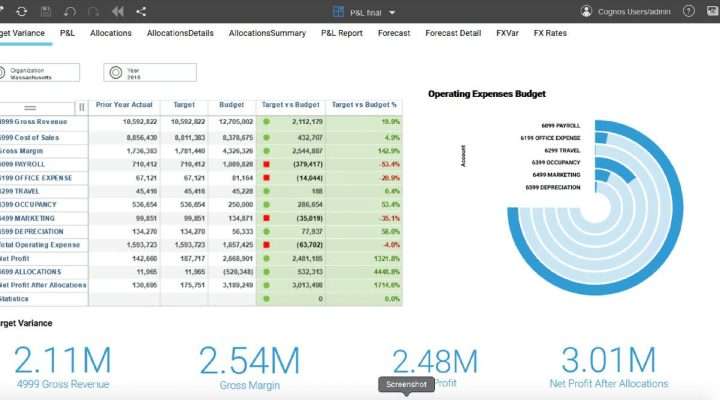Screen dimensions: 720x400
Task: Click the Budget column header
Action: (x=231, y=105)
